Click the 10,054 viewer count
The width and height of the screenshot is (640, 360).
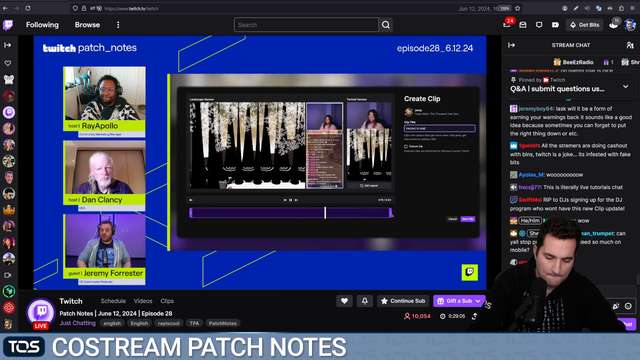(x=417, y=316)
